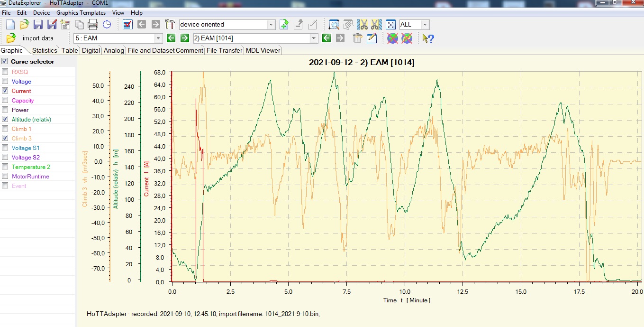Uncheck the Current curve checkbox
The image size is (644, 327).
click(5, 91)
